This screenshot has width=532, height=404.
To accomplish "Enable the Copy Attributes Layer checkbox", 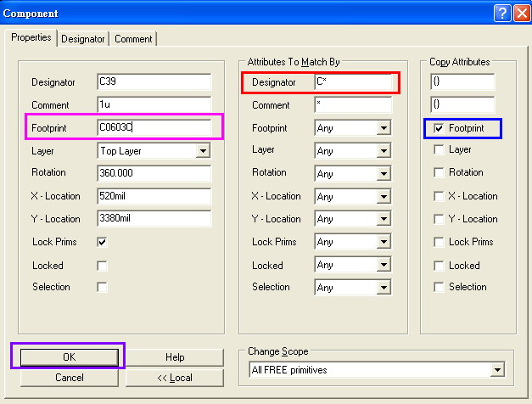I will point(439,149).
